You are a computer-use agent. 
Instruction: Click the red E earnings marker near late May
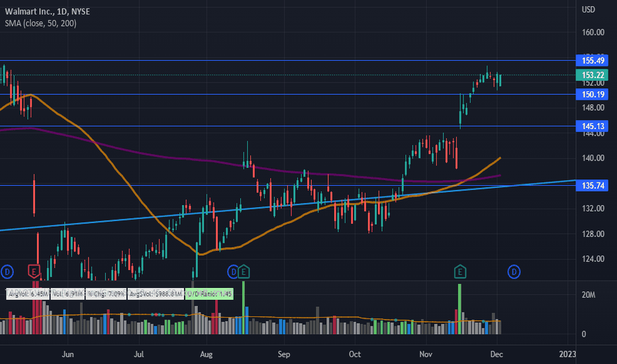34,271
